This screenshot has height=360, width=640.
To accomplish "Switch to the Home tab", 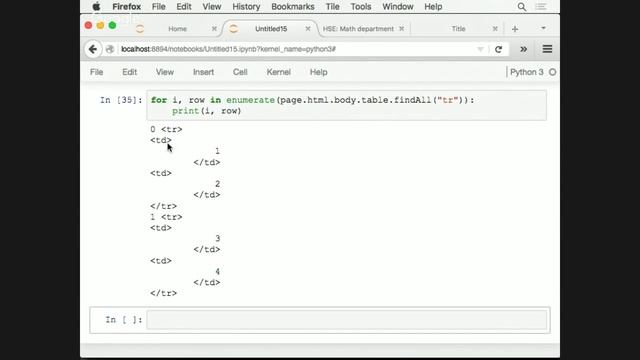I will [x=178, y=29].
